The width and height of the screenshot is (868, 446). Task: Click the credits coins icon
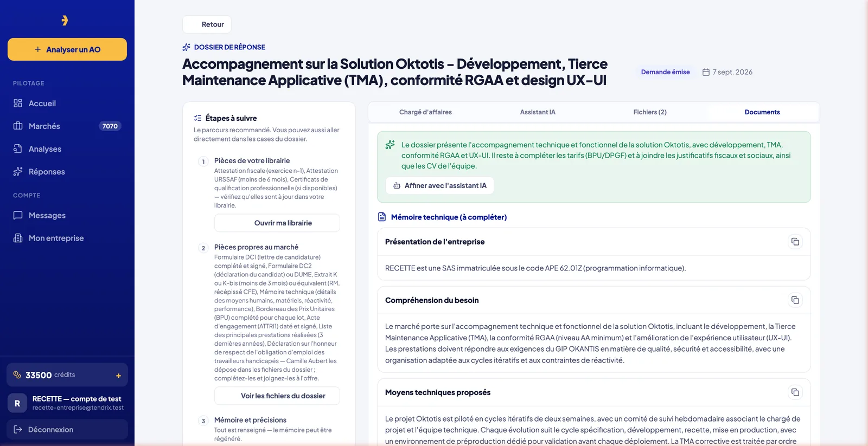(17, 374)
